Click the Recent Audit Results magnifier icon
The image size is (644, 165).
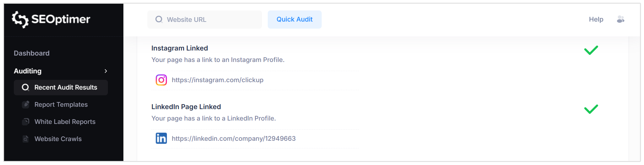tap(25, 88)
